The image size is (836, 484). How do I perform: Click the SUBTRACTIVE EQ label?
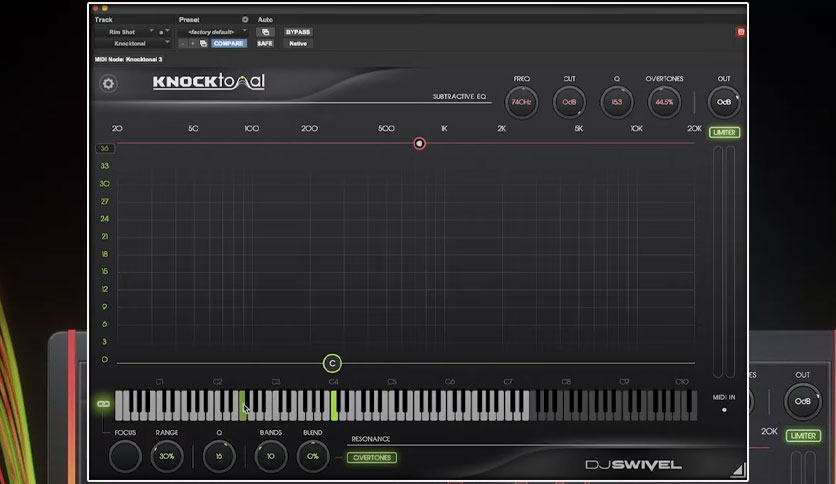(459, 96)
